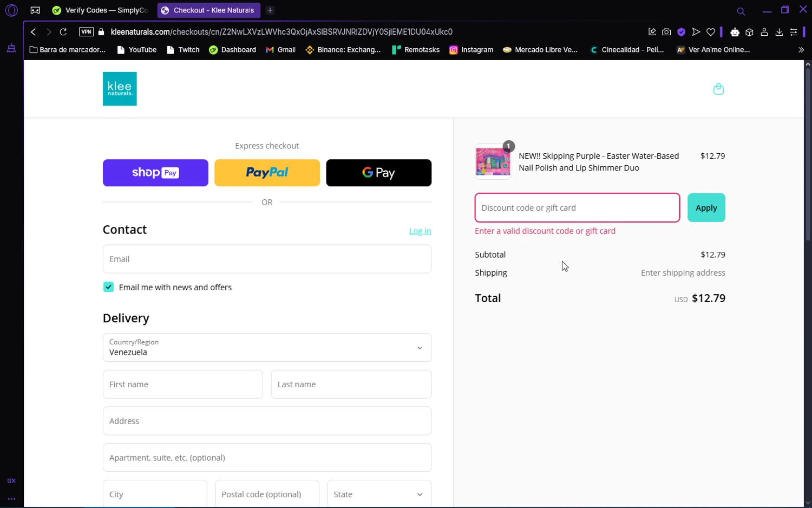Click the nail polish product thumbnail

493,161
